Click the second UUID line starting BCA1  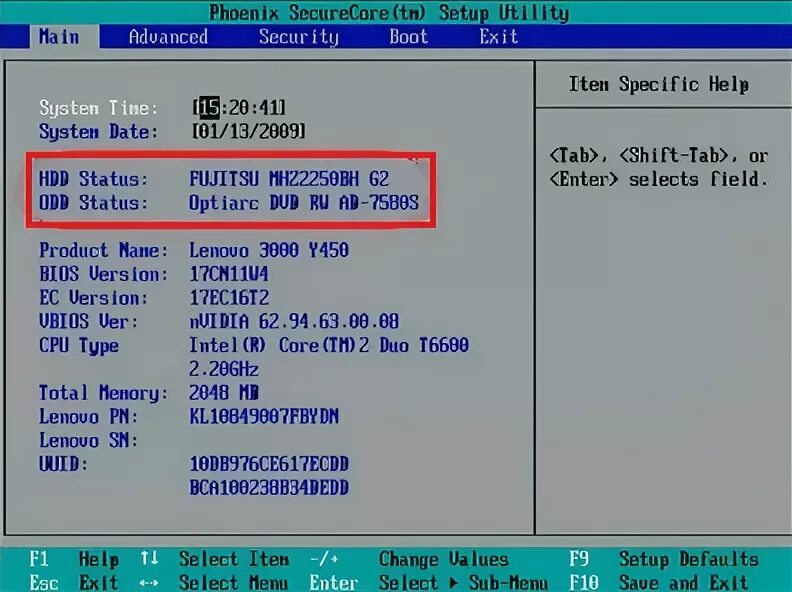click(x=269, y=487)
